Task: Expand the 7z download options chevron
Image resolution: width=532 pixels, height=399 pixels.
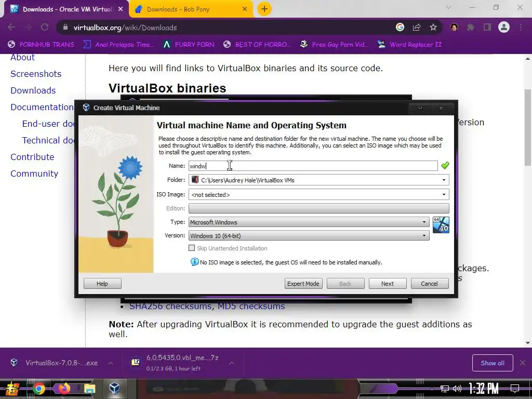Action: pos(231,363)
